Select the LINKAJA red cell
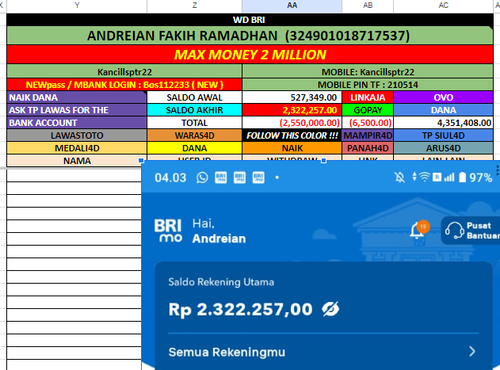This screenshot has height=370, width=500. pyautogui.click(x=368, y=97)
